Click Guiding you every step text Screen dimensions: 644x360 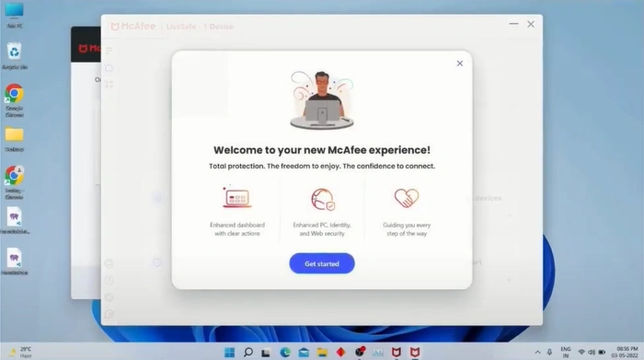pos(407,229)
